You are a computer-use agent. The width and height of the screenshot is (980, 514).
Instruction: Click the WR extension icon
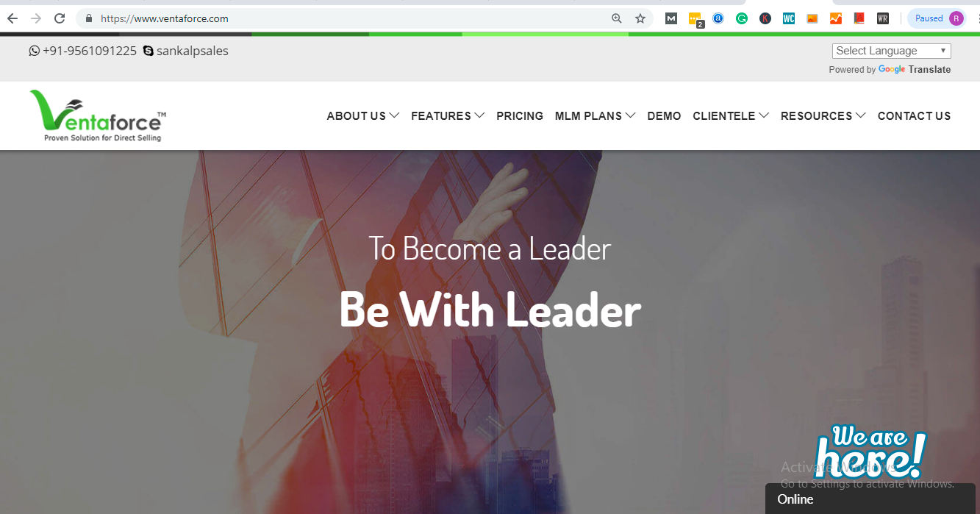click(883, 18)
